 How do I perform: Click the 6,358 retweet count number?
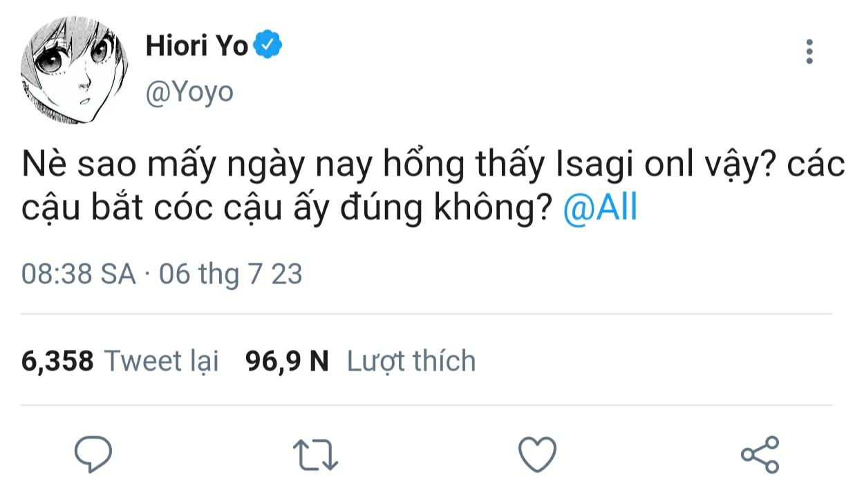[57, 361]
